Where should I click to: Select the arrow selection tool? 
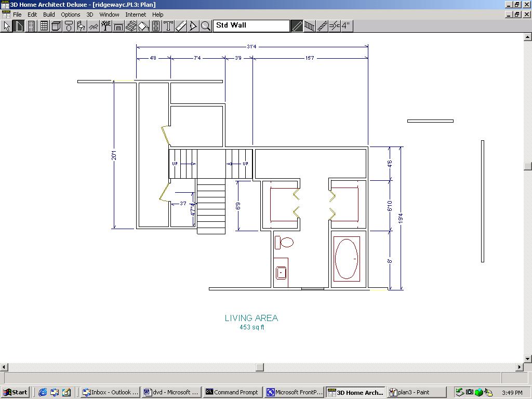tap(6, 26)
